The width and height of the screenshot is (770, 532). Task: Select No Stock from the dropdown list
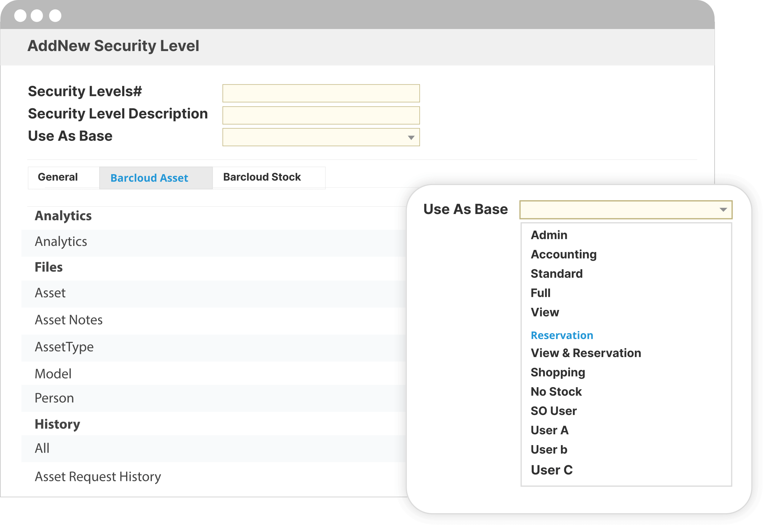pos(556,391)
